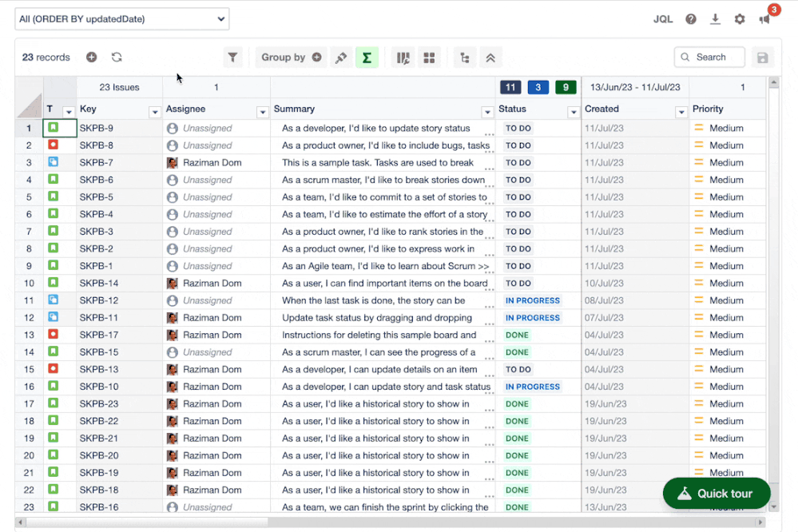Click the refresh records icon
The width and height of the screenshot is (798, 532).
click(117, 57)
